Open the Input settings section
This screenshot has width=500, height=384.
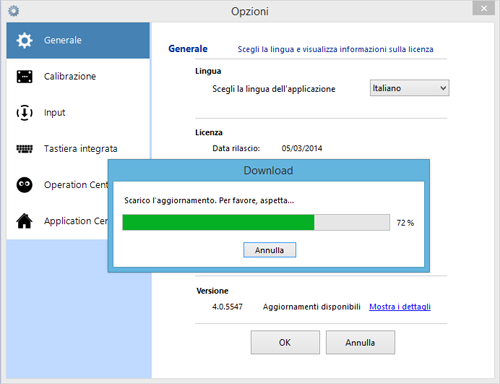coord(78,112)
